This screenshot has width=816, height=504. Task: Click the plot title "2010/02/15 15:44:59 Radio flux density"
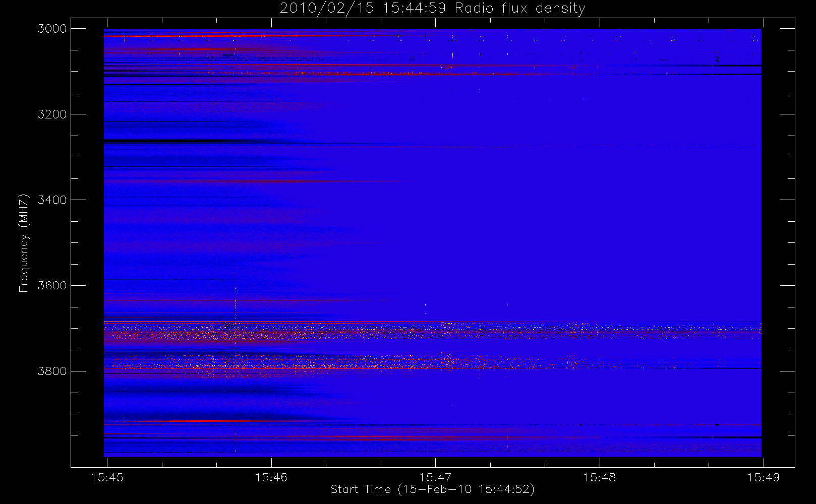click(x=432, y=9)
